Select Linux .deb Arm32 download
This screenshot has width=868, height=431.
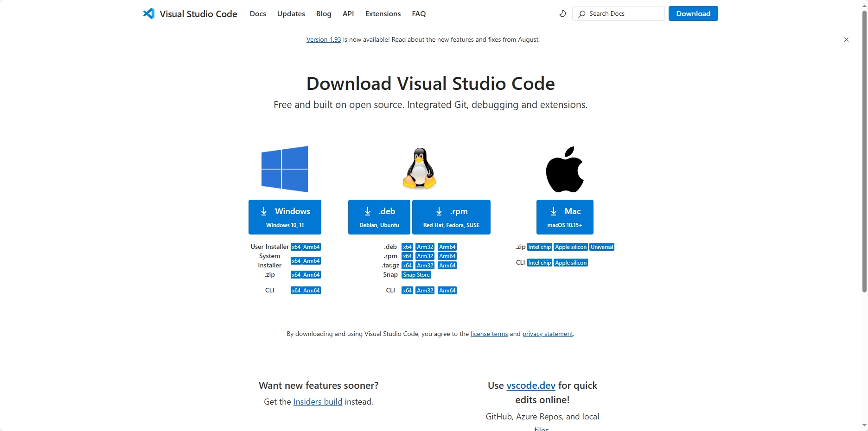pyautogui.click(x=425, y=247)
